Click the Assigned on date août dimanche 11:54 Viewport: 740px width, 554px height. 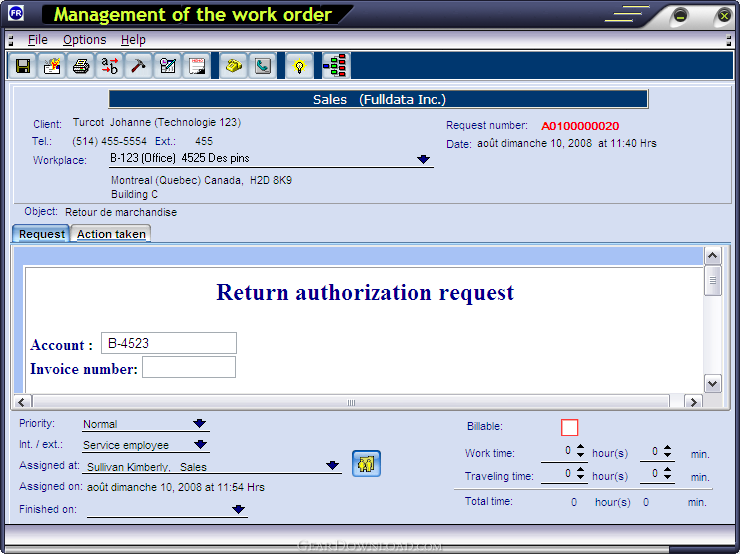176,487
